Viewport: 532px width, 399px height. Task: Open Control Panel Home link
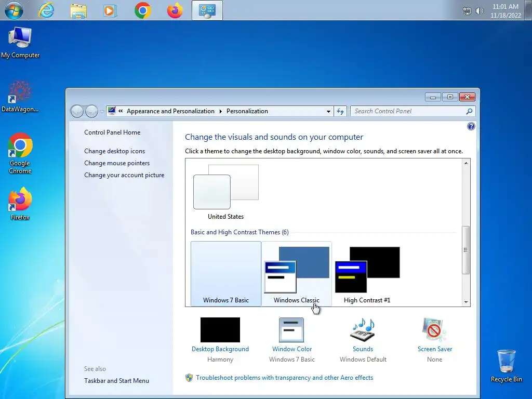coord(112,132)
